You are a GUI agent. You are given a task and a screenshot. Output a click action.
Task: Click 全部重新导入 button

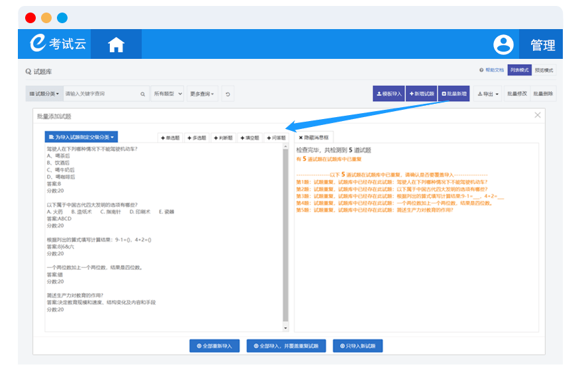coord(215,346)
